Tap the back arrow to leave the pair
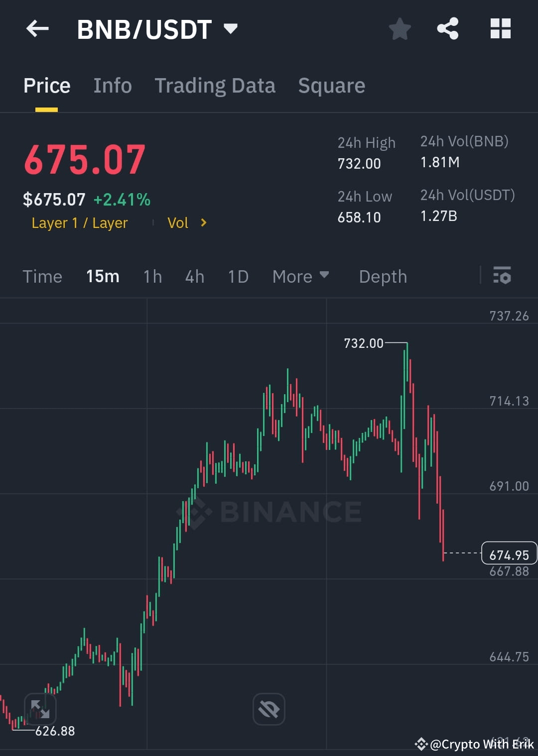The image size is (538, 756). tap(37, 28)
